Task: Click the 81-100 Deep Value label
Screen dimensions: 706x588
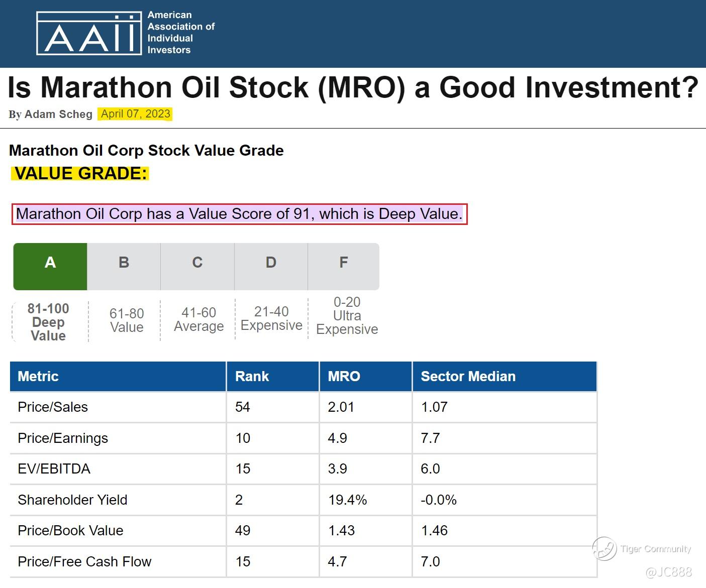Action: [x=48, y=322]
